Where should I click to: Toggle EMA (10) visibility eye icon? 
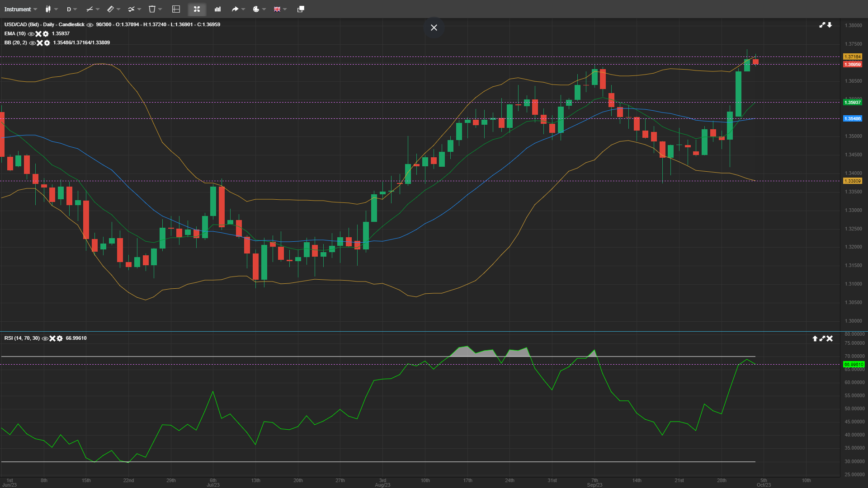[x=31, y=34]
